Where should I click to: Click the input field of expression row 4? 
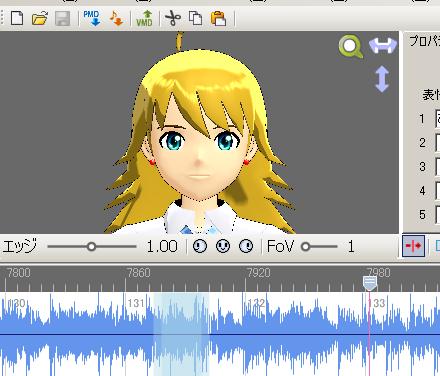coord(438,190)
